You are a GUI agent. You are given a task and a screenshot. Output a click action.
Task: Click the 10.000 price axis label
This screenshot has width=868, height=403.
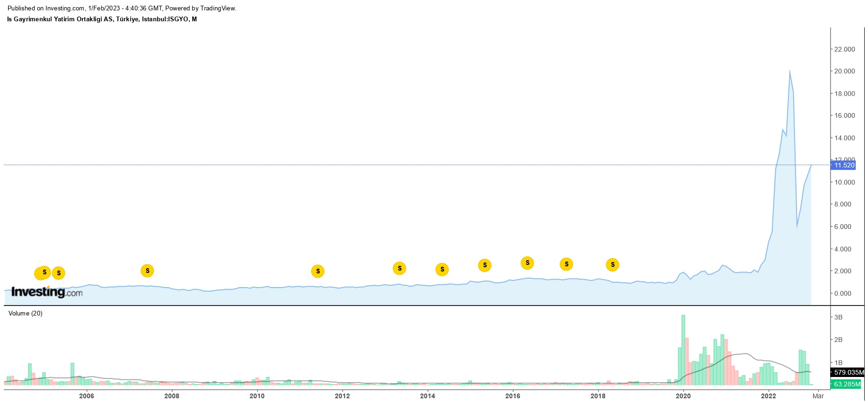844,182
